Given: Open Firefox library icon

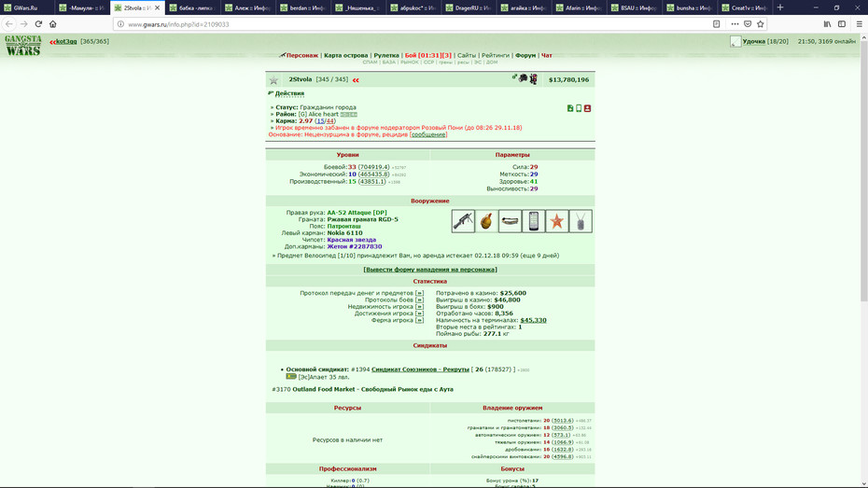Looking at the screenshot, I should (827, 23).
